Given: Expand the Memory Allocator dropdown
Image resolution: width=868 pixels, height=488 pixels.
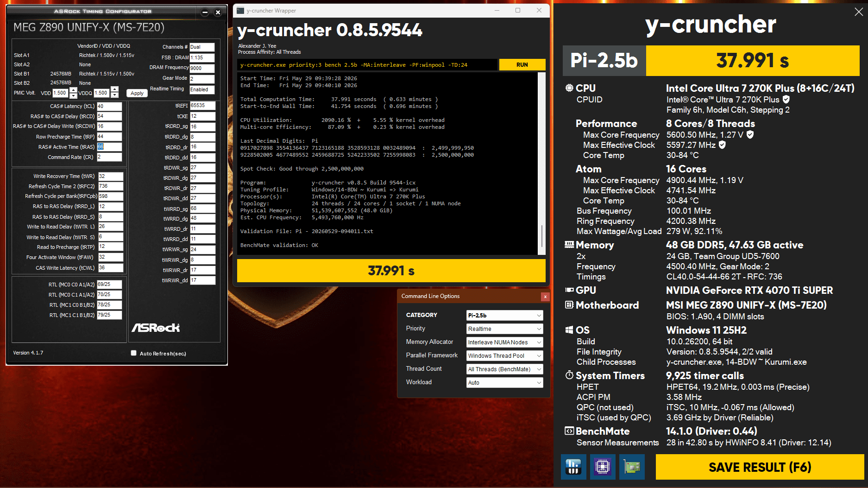Looking at the screenshot, I should [x=504, y=342].
